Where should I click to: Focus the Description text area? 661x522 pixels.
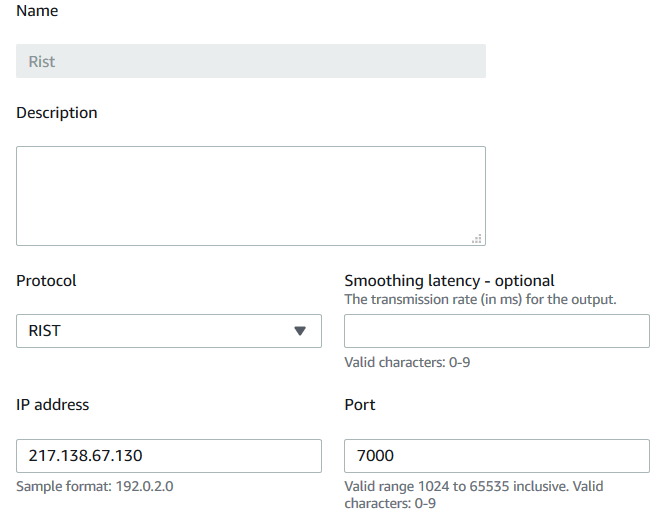pyautogui.click(x=251, y=196)
